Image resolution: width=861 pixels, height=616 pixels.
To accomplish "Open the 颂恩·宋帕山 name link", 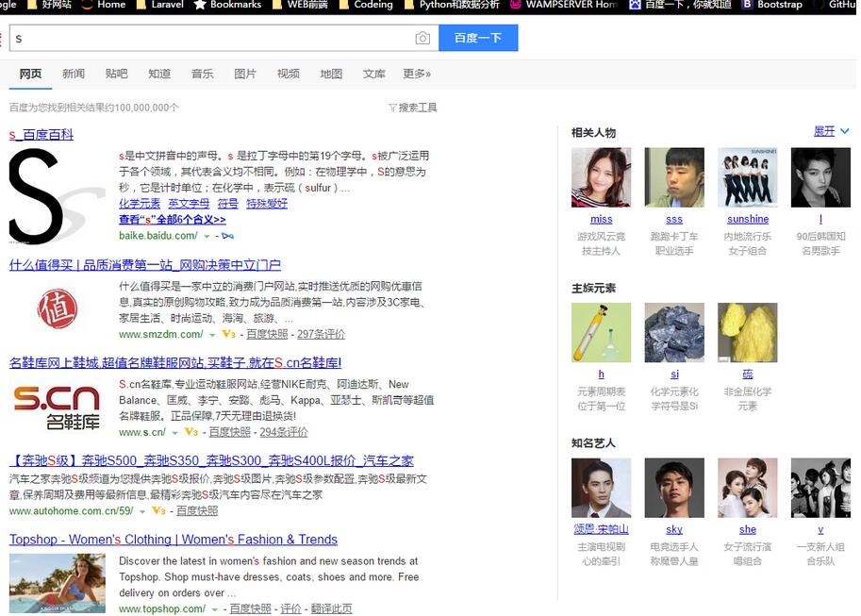I will click(602, 529).
